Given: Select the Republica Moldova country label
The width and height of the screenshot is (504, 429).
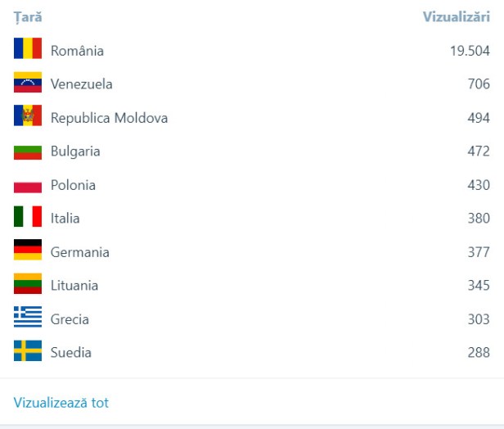Looking at the screenshot, I should [109, 118].
